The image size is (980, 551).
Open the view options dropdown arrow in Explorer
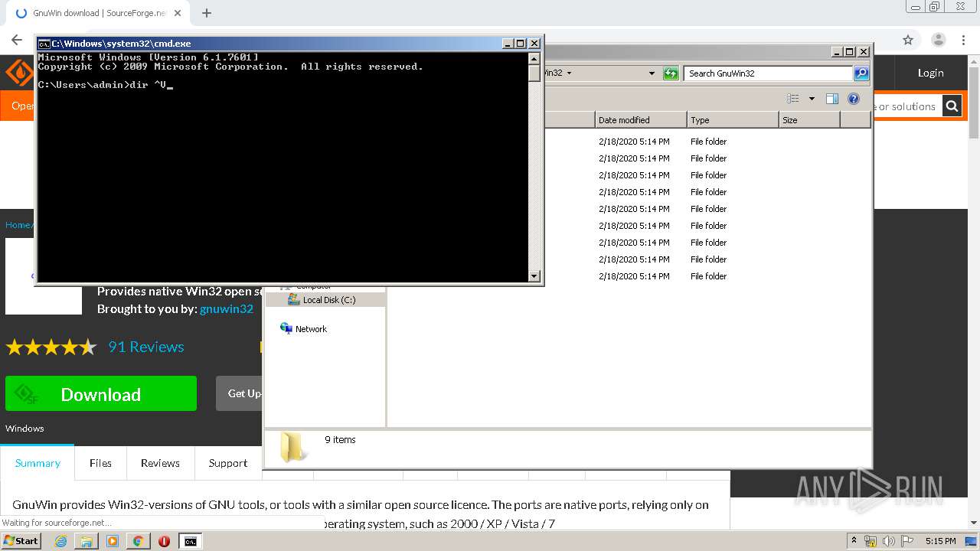tap(812, 99)
